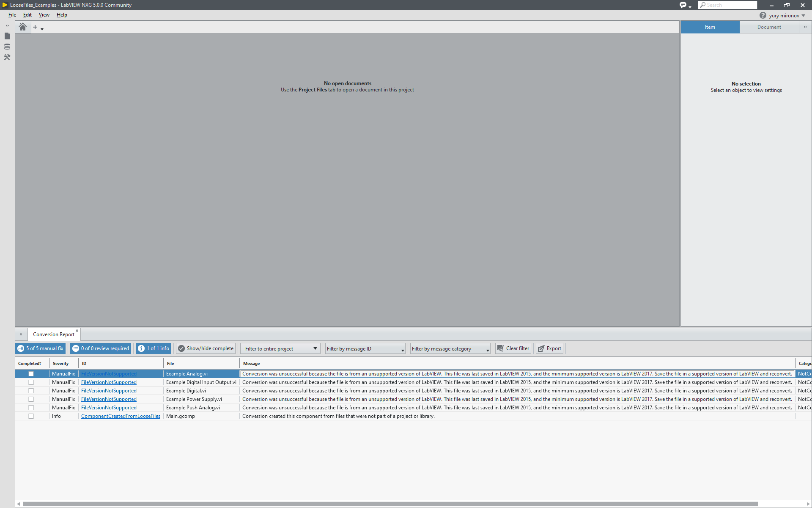Check the Completed box for Example Analog.vi

[x=31, y=373]
